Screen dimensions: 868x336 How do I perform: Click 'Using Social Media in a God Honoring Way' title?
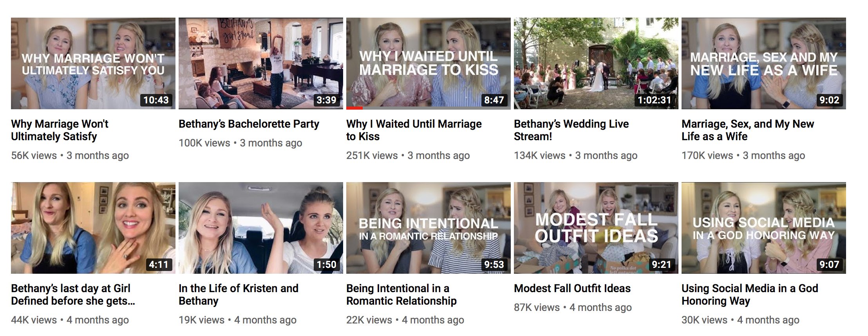750,294
